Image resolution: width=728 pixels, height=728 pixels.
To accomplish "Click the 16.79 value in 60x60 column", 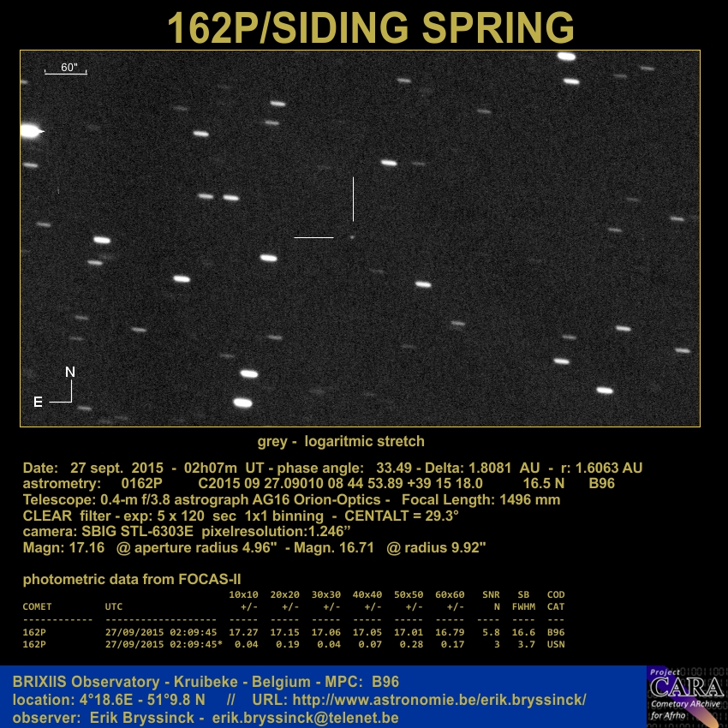I will click(x=450, y=633).
